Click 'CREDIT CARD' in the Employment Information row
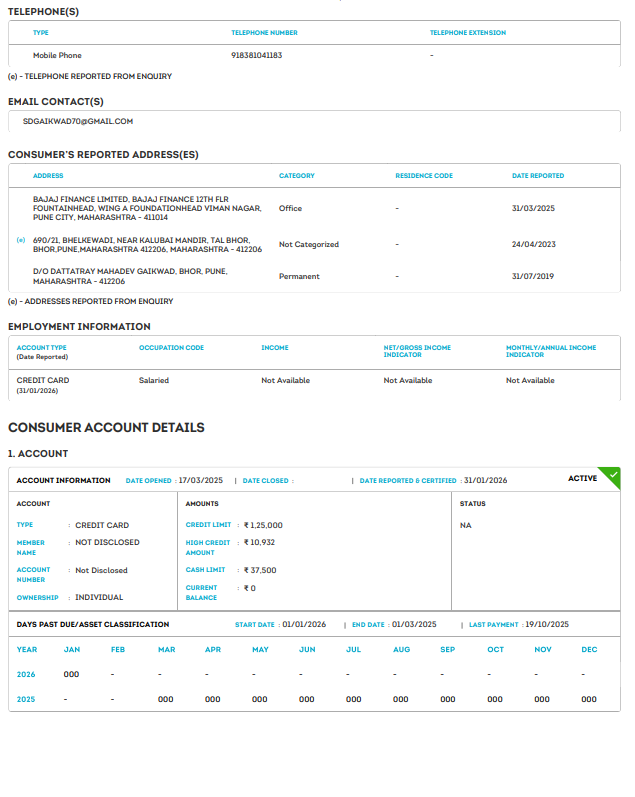 (43, 380)
